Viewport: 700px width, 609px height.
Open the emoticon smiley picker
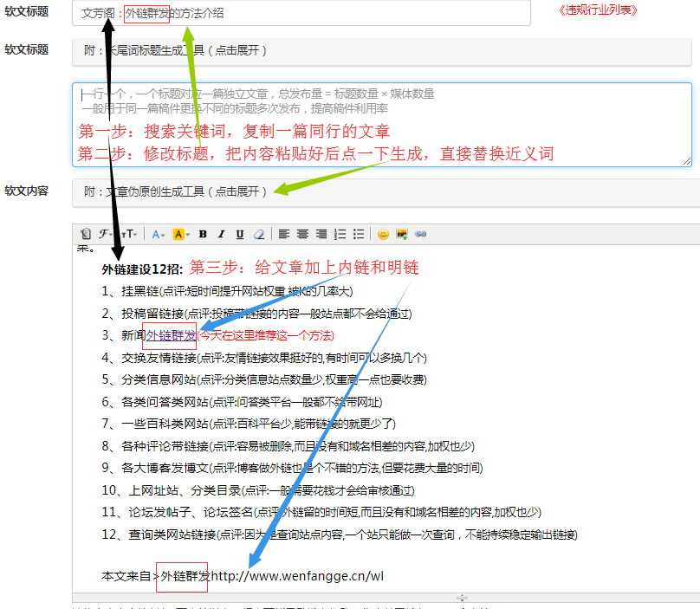(x=383, y=234)
